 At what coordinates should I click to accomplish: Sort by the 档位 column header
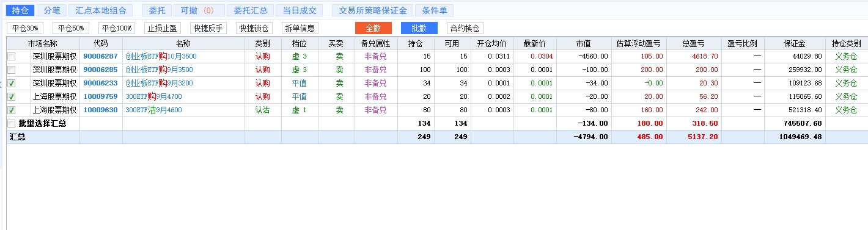pos(300,43)
